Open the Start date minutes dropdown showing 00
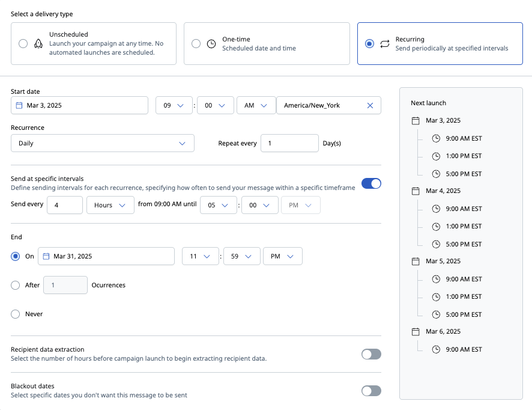Screen dimensions: 532x410 coord(216,105)
